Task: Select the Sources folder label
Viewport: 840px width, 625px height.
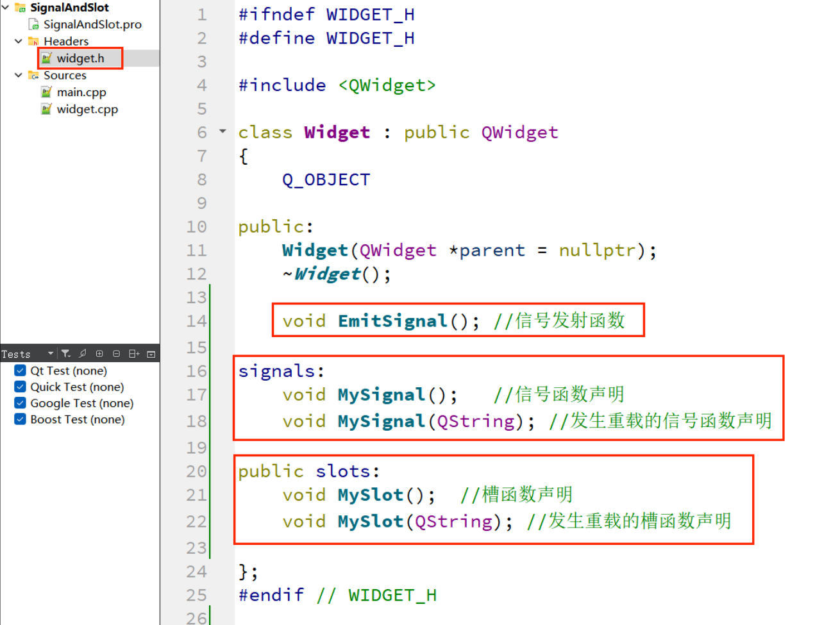Action: pyautogui.click(x=65, y=75)
